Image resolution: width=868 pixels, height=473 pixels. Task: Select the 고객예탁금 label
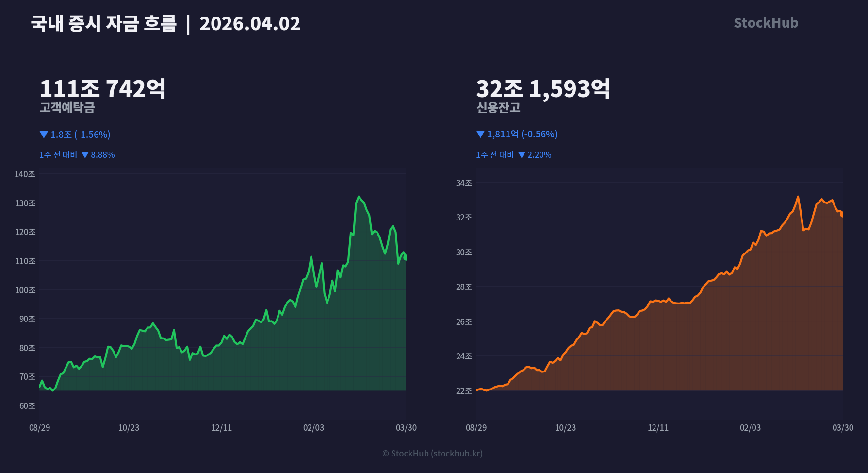click(67, 107)
